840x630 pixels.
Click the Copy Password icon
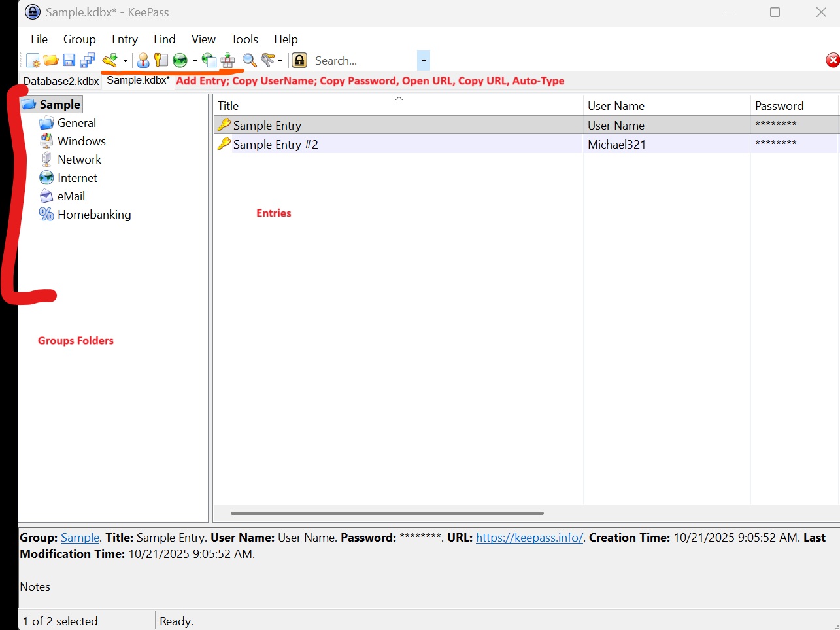(x=161, y=61)
